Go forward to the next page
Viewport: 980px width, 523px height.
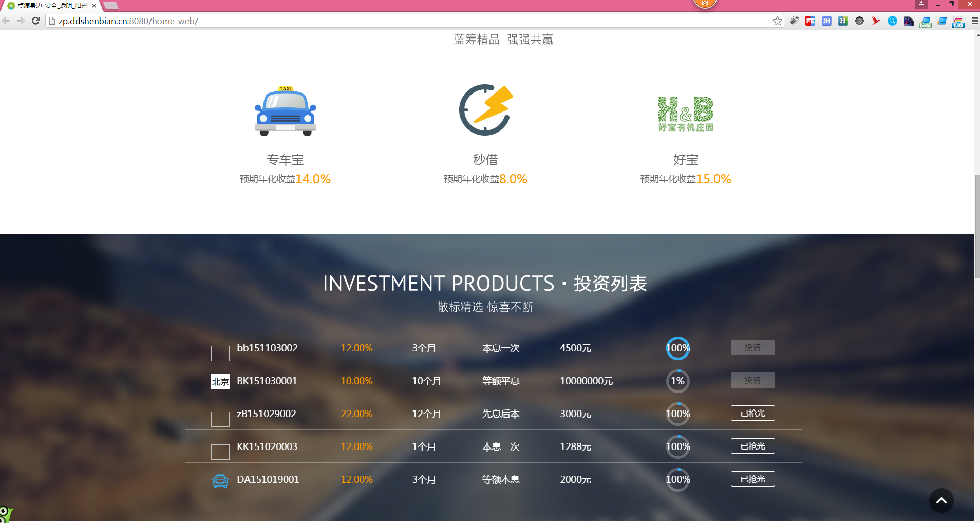(21, 21)
